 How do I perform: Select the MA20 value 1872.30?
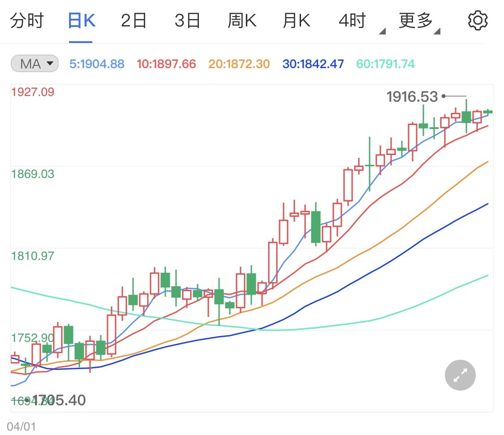(x=239, y=64)
